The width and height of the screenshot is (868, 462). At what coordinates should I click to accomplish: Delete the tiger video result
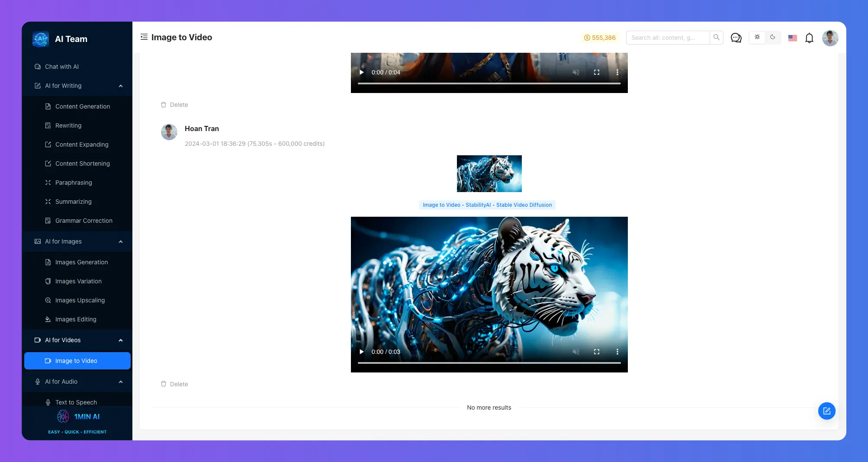174,384
